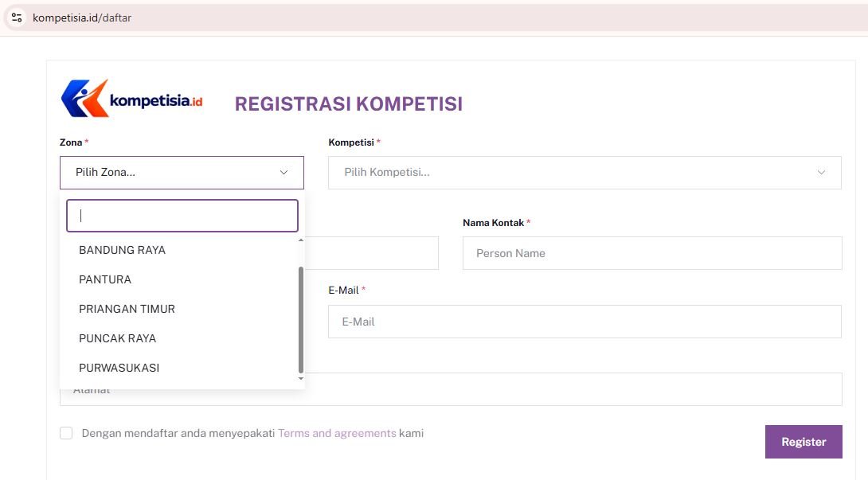This screenshot has width=868, height=480.
Task: Click the scroll-down arrow of zone list
Action: click(300, 379)
